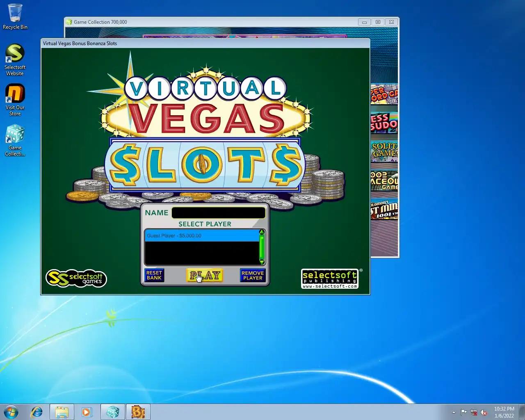Select Sudoku thumbnail in Game Collection window
Image resolution: width=525 pixels, height=420 pixels.
(x=384, y=123)
